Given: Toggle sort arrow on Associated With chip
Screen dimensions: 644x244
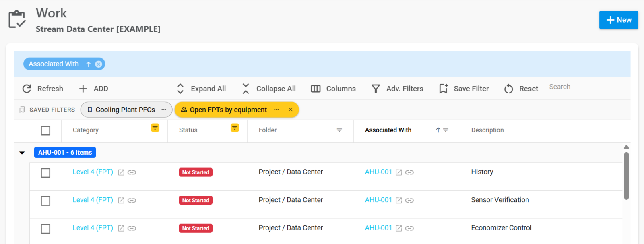Looking at the screenshot, I should [x=89, y=64].
